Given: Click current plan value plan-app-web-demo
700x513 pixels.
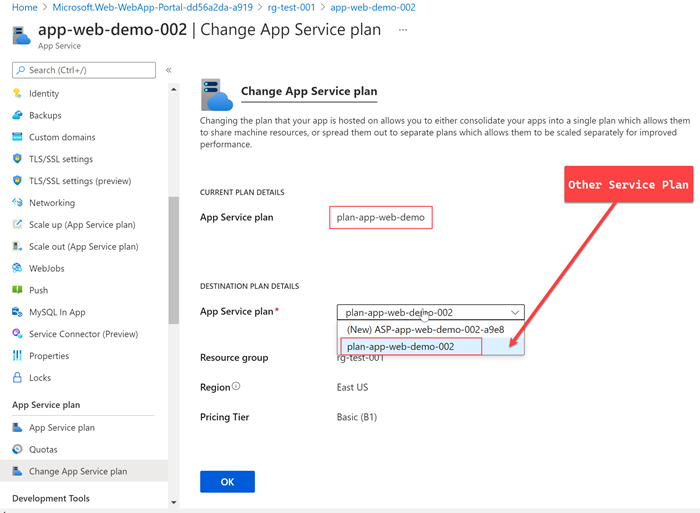Looking at the screenshot, I should [x=381, y=217].
